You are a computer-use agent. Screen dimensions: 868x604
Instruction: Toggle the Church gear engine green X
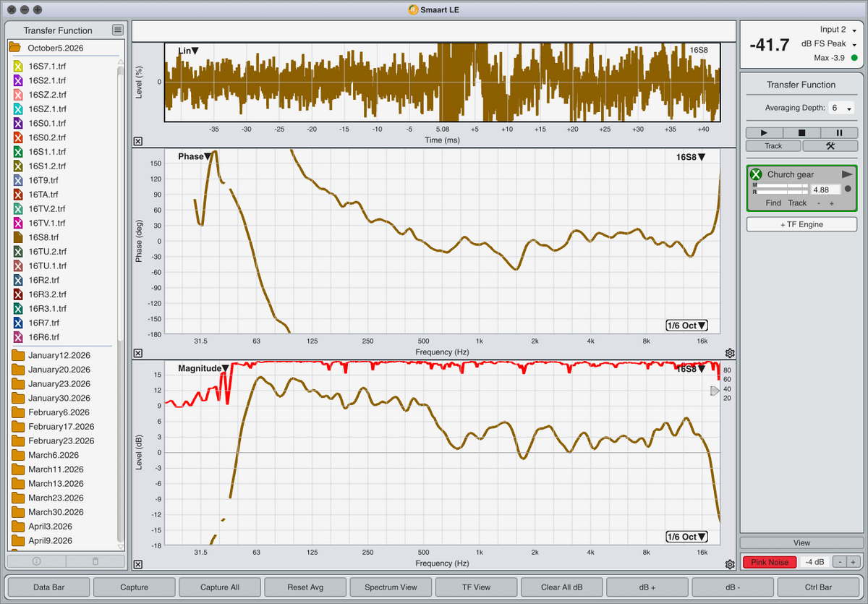(756, 174)
